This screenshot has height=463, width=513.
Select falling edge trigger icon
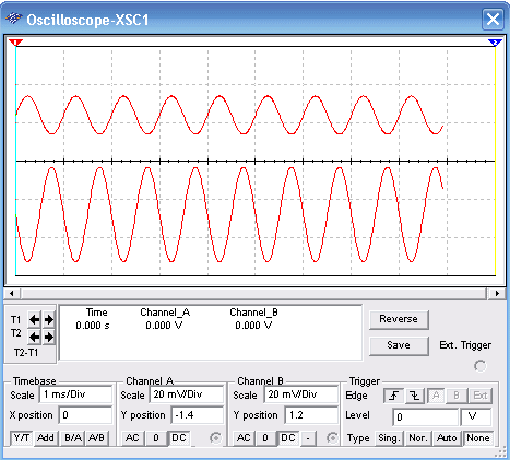[x=415, y=397]
